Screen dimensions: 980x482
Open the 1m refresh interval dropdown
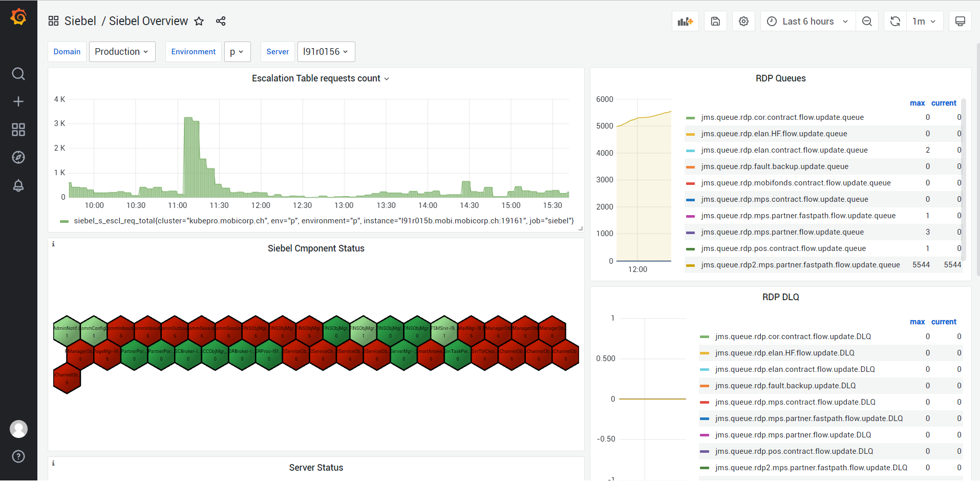tap(924, 21)
